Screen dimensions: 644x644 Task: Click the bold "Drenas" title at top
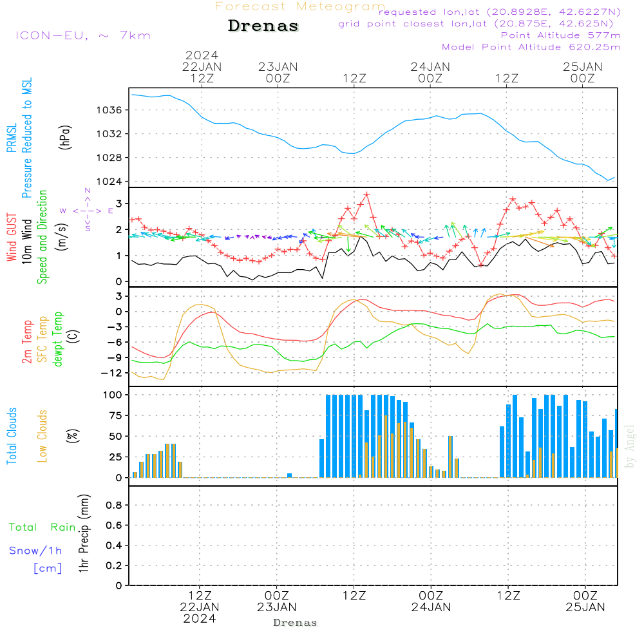(x=263, y=26)
